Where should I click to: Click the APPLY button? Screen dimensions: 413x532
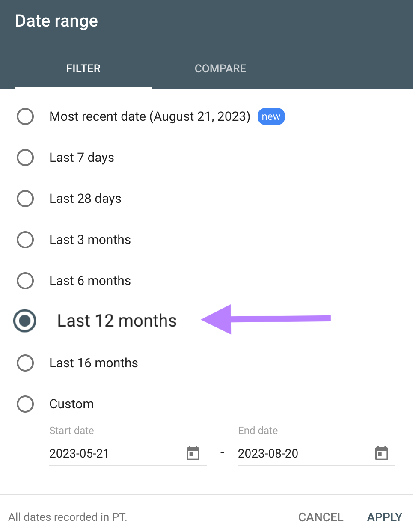[x=385, y=517]
